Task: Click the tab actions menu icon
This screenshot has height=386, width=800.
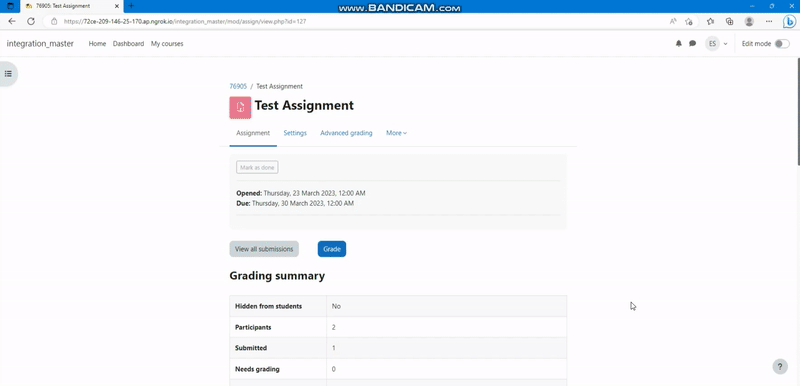Action: click(10, 6)
